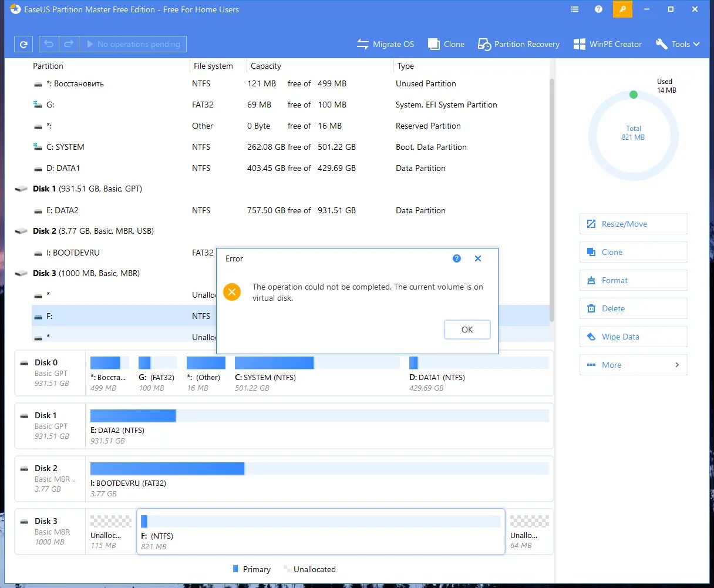Click the task list icon in title bar

[x=575, y=9]
